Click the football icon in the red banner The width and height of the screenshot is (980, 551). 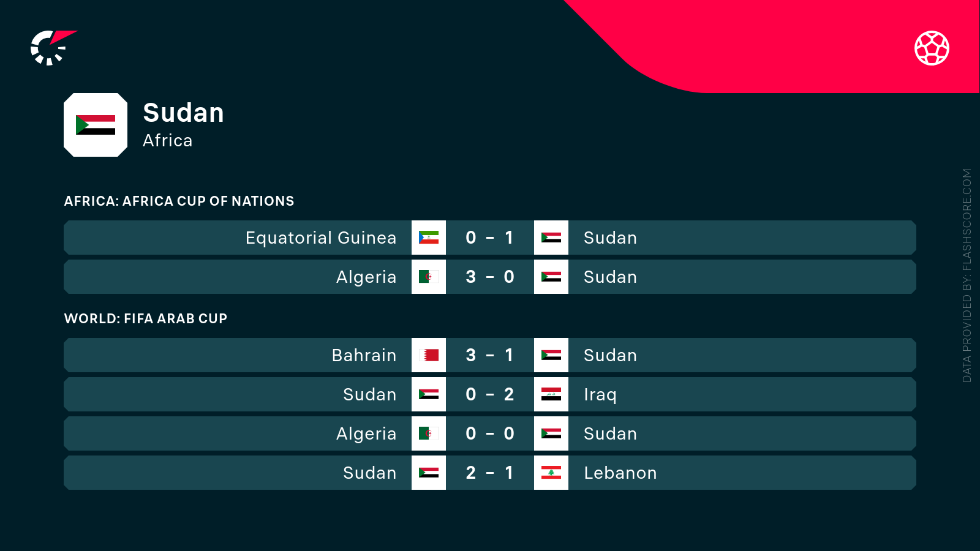coord(932,48)
